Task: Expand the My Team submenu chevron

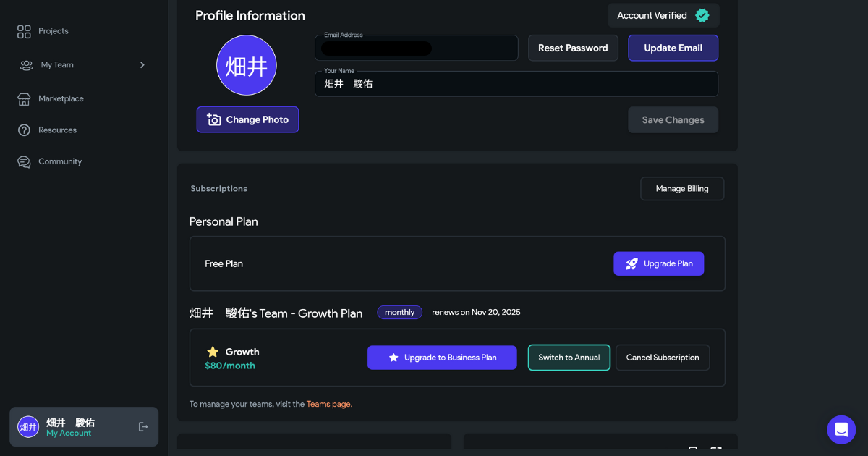Action: [x=142, y=65]
